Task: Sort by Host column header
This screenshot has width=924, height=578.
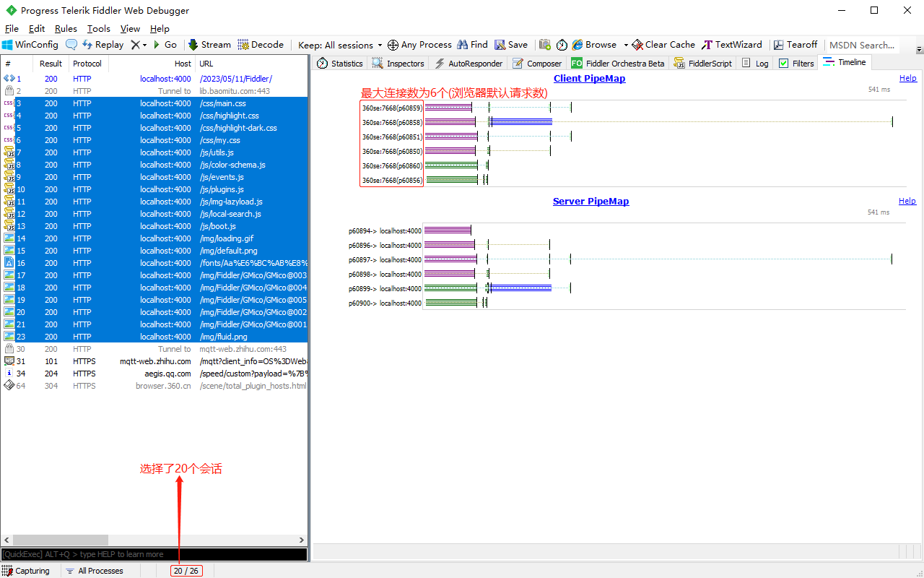Action: tap(151, 64)
